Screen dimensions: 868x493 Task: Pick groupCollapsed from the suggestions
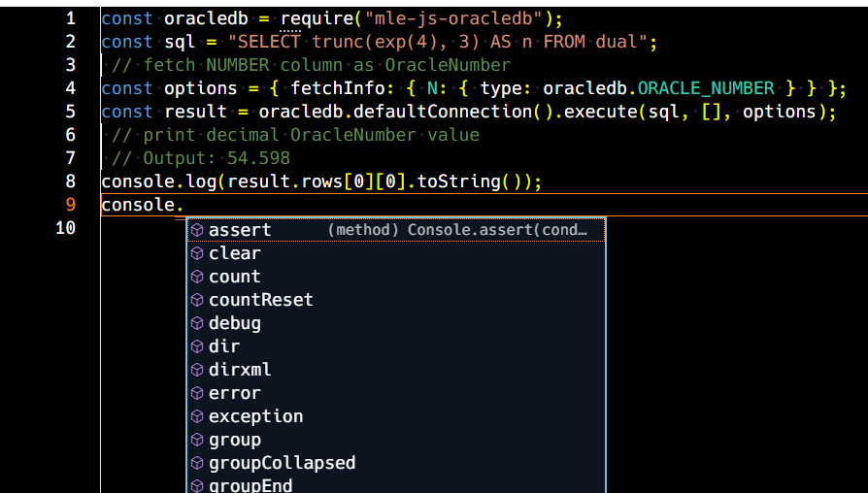(x=396, y=463)
